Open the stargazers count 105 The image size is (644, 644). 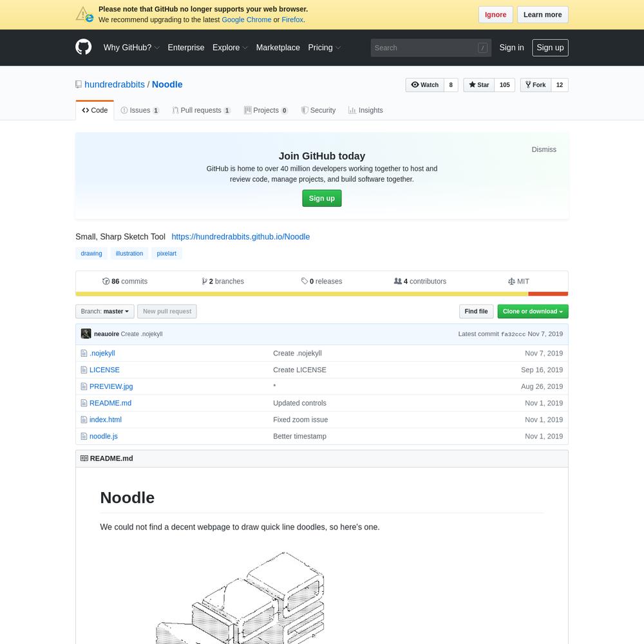[505, 85]
